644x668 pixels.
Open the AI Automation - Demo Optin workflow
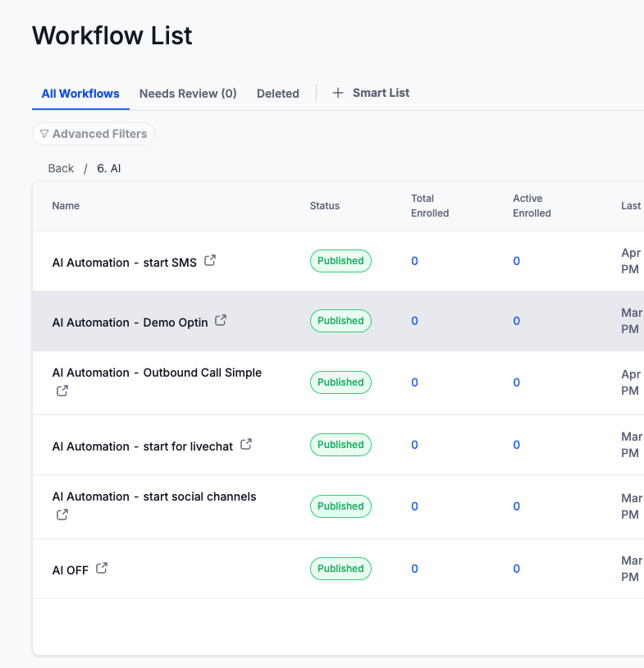coord(130,323)
